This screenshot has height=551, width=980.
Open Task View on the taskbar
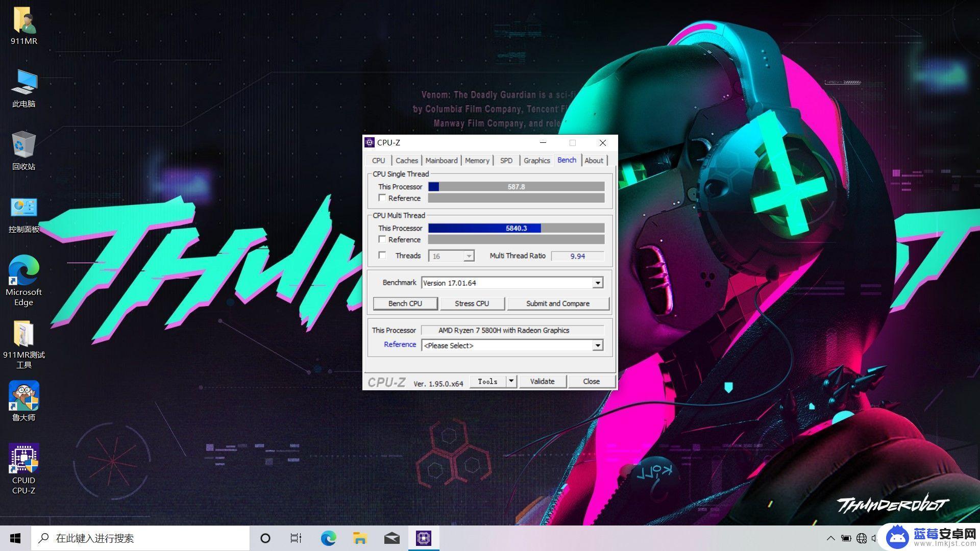296,538
